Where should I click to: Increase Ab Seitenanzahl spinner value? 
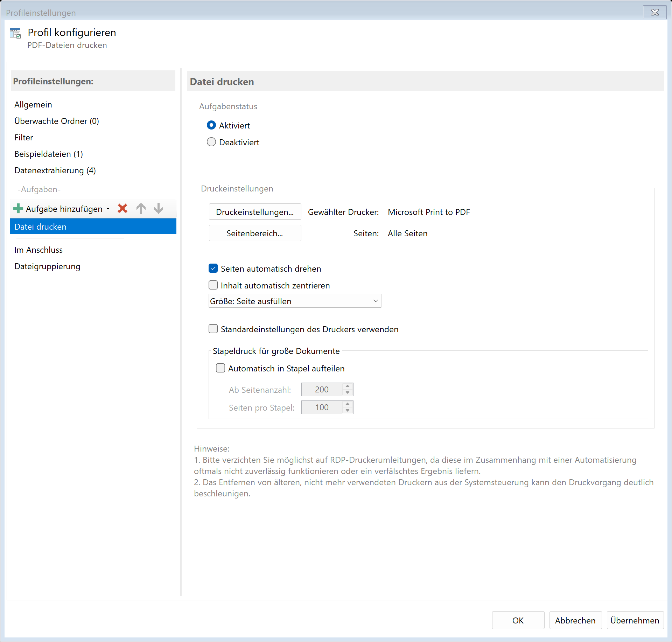348,386
